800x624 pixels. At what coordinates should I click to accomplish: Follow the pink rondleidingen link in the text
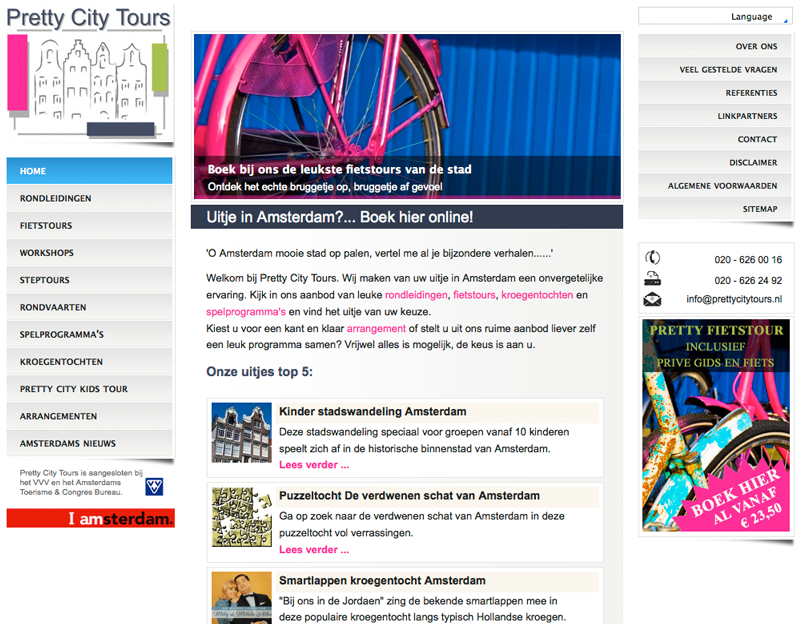(416, 295)
